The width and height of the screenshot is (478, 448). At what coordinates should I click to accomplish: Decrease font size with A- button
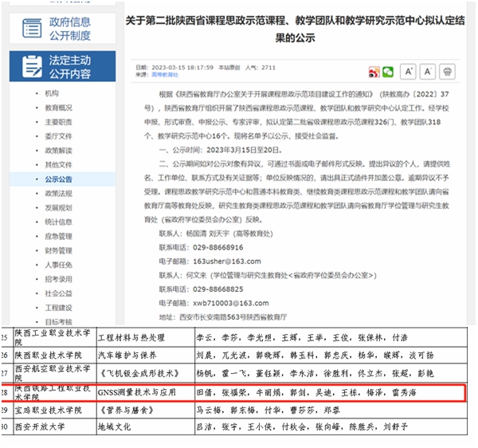tap(428, 71)
